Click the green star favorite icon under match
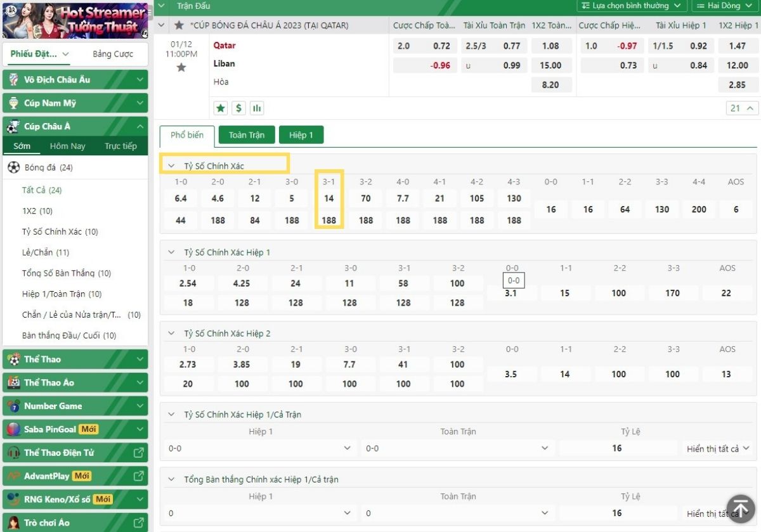 tap(221, 108)
